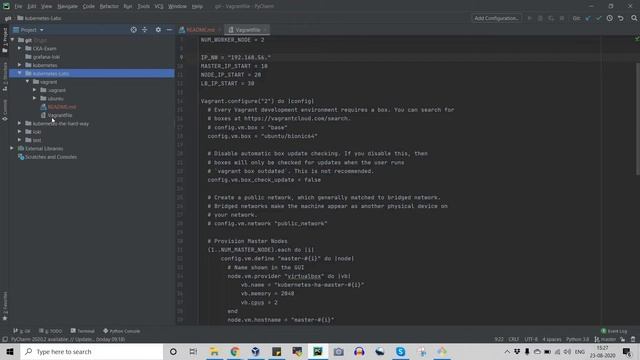This screenshot has height=360, width=640.
Task: Click the Debug bug icon
Action: coord(540,18)
